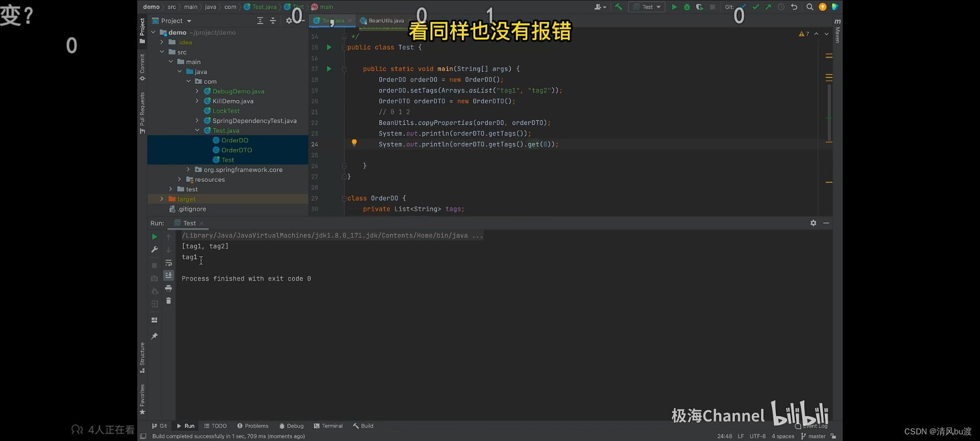Screen dimensions: 980x441
Task: Open Run panel settings gear icon
Action: tap(813, 223)
